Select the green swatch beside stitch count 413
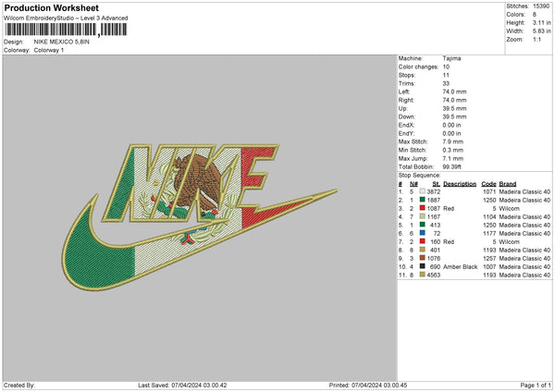555x392 pixels. pos(423,225)
